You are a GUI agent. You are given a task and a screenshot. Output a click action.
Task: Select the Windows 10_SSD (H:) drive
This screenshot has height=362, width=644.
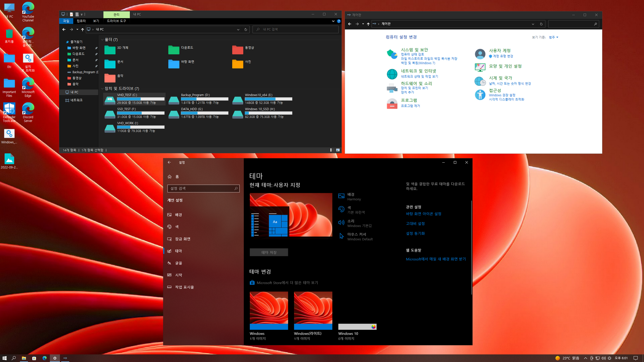[262, 113]
